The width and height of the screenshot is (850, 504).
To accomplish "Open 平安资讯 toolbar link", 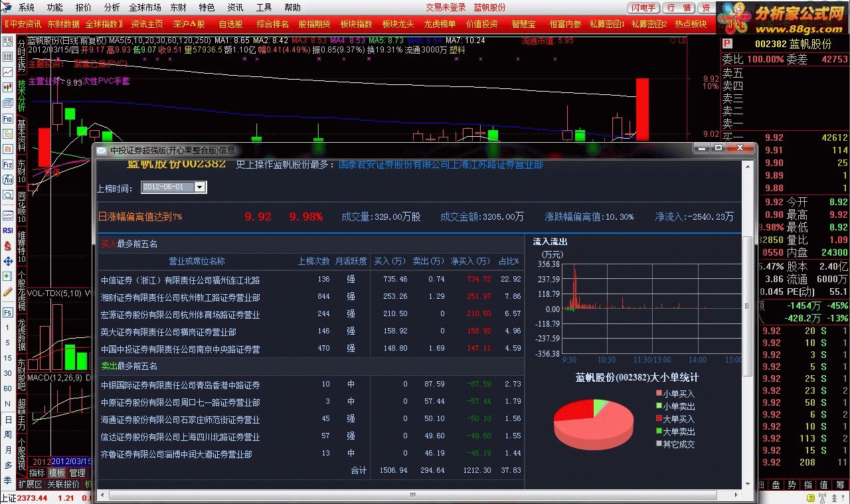I will [x=24, y=24].
